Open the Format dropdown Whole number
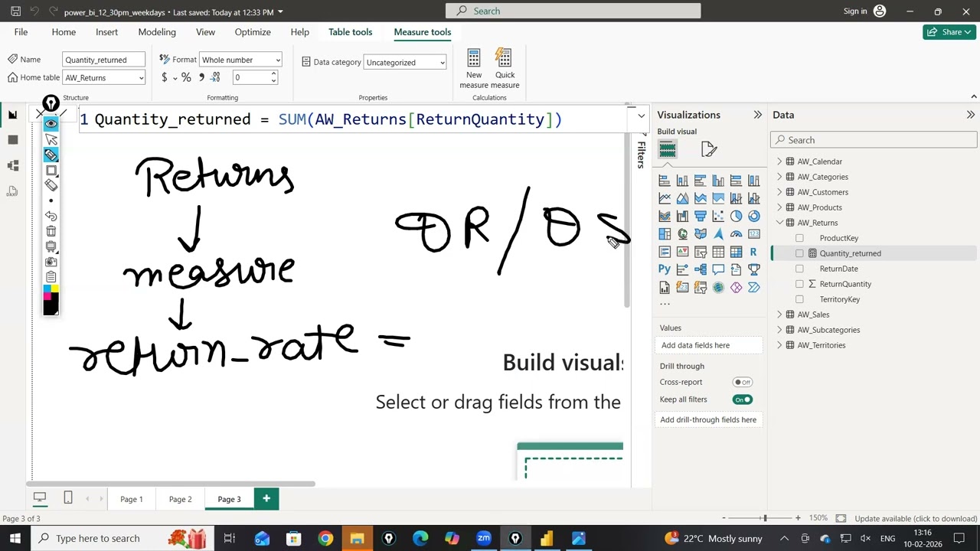Screen dimensions: 980x551 (240, 60)
